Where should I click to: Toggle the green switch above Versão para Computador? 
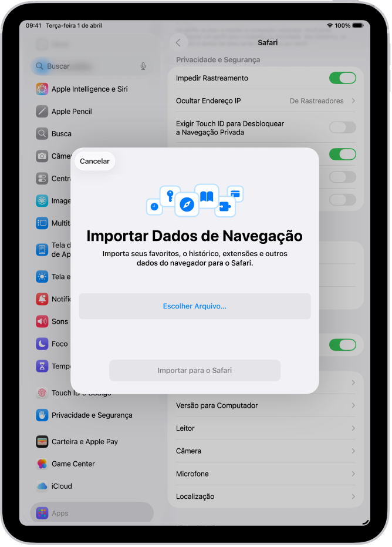[343, 345]
